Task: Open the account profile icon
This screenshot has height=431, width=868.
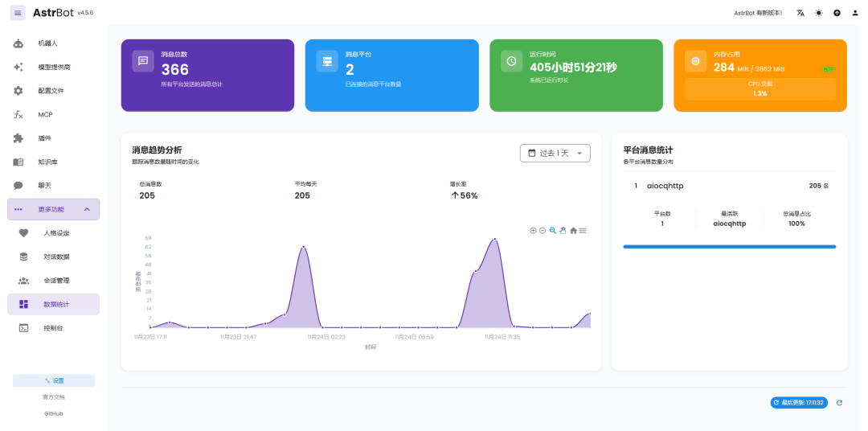Action: (x=854, y=13)
